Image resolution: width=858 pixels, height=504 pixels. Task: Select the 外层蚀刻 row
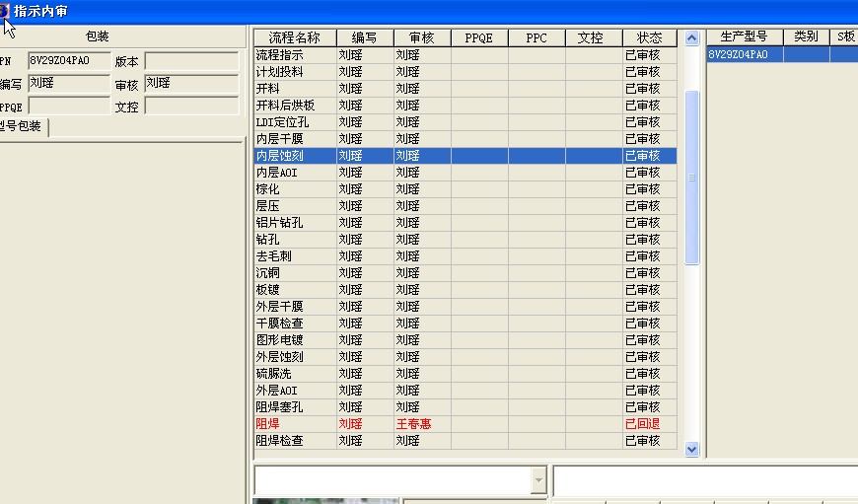(x=465, y=357)
